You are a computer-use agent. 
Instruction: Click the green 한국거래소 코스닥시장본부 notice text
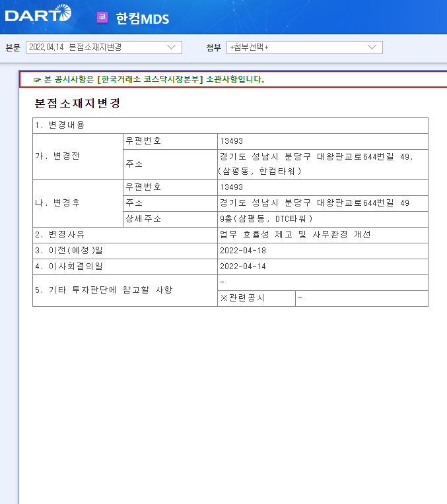click(x=154, y=79)
